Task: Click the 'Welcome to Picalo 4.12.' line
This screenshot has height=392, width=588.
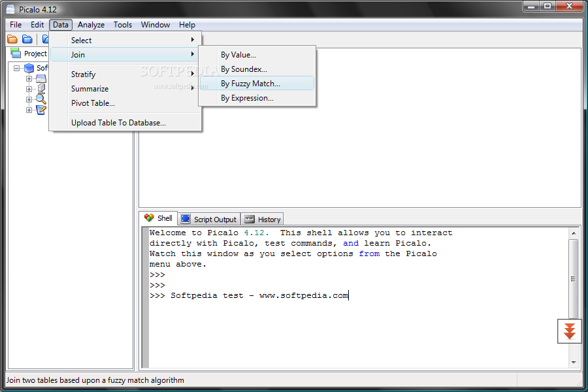Action: coord(209,233)
